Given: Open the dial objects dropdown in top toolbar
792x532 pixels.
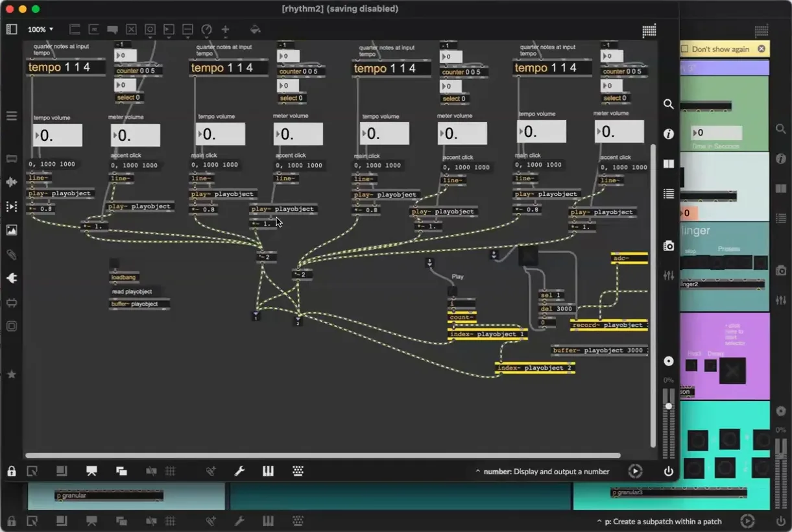Looking at the screenshot, I should point(206,29).
